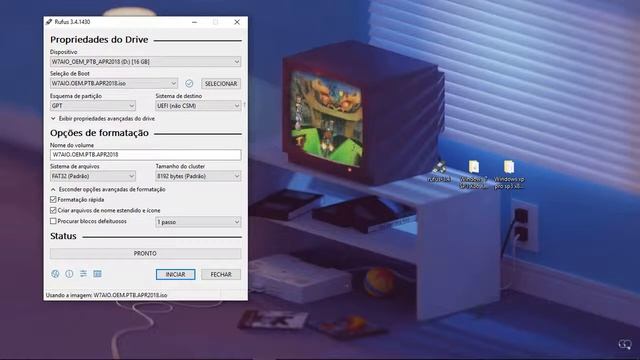Click the Seleção de Boot label
Screen dimensions: 640x360
coord(70,73)
